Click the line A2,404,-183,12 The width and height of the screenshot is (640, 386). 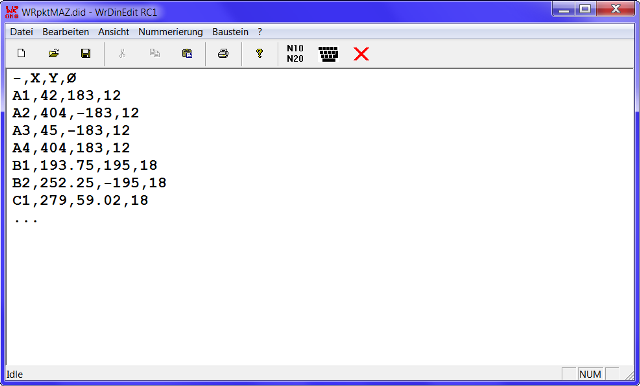pos(76,113)
